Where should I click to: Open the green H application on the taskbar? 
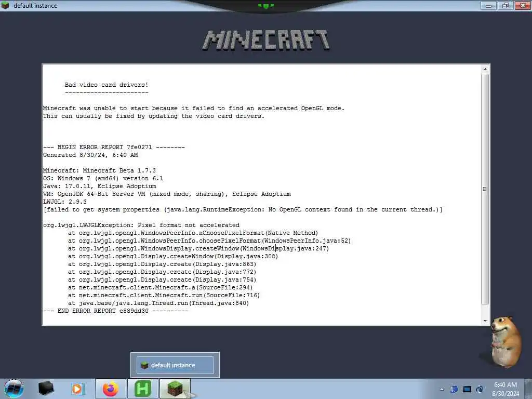pyautogui.click(x=142, y=389)
